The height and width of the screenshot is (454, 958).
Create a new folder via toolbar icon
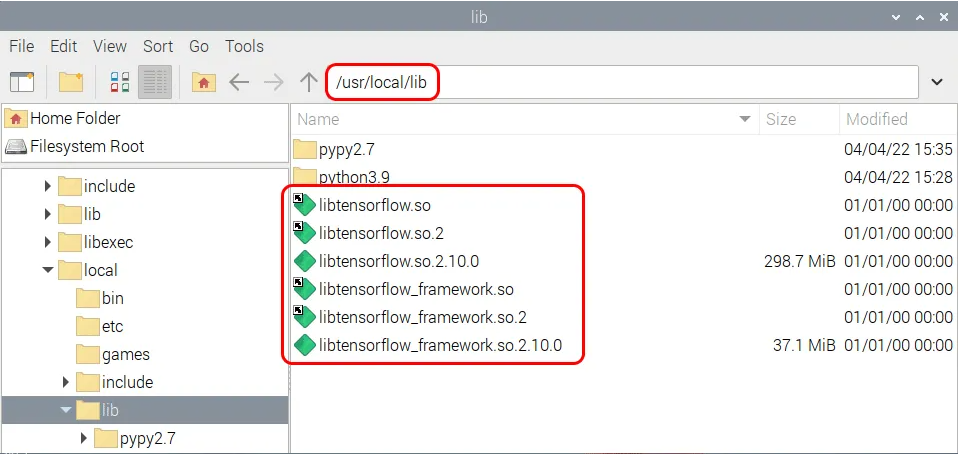pos(71,82)
